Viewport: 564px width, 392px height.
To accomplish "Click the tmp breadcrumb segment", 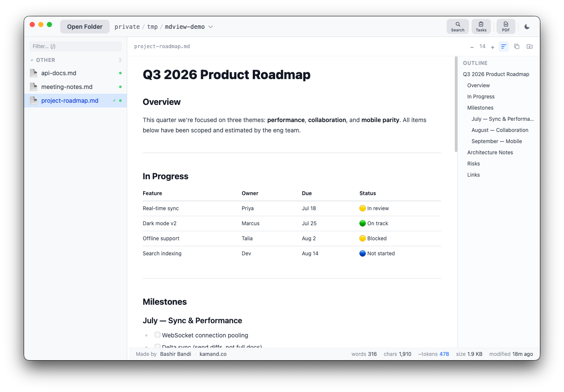I will point(153,27).
